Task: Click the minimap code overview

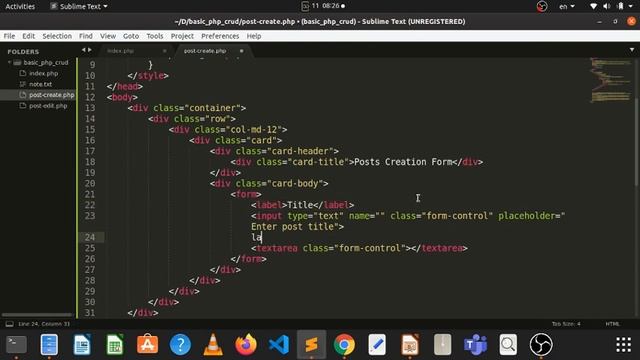Action: (611, 80)
